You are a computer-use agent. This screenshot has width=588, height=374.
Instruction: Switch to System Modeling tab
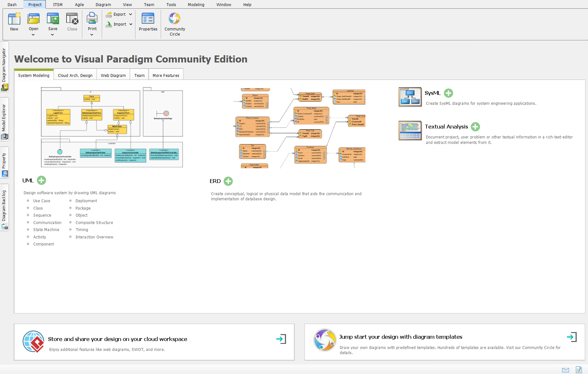coord(34,75)
